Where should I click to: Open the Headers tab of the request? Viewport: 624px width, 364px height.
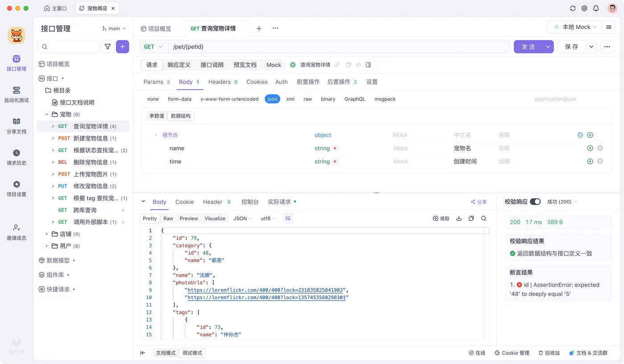(219, 82)
